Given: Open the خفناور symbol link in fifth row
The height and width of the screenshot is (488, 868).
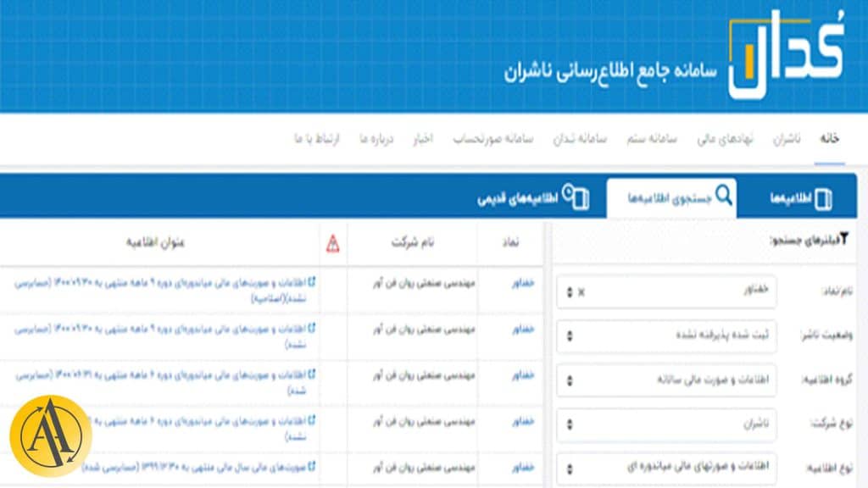Looking at the screenshot, I should tap(523, 468).
